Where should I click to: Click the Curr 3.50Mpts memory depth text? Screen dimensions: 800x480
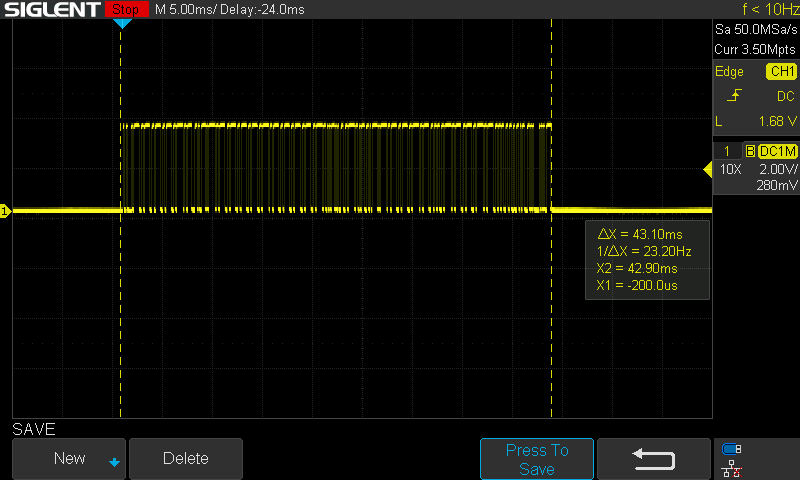coord(755,49)
